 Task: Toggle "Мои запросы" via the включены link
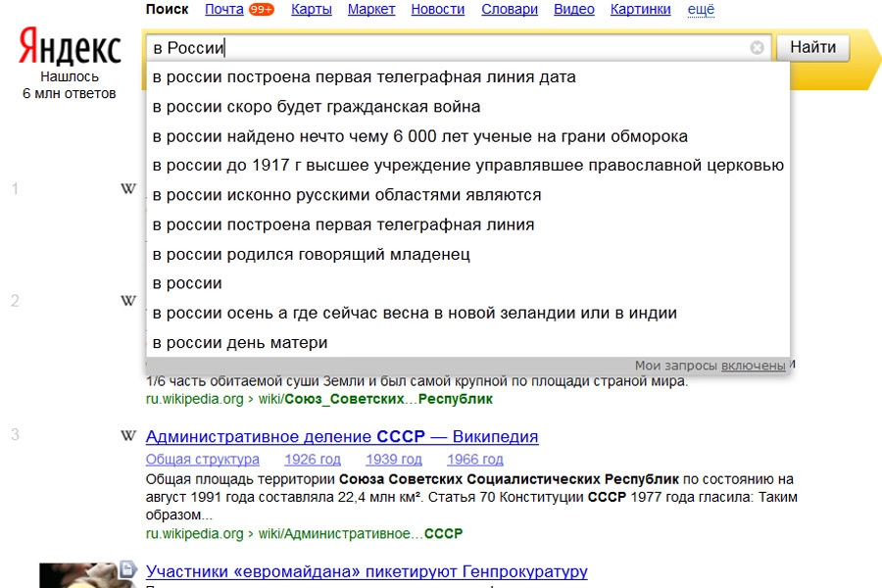(x=753, y=366)
